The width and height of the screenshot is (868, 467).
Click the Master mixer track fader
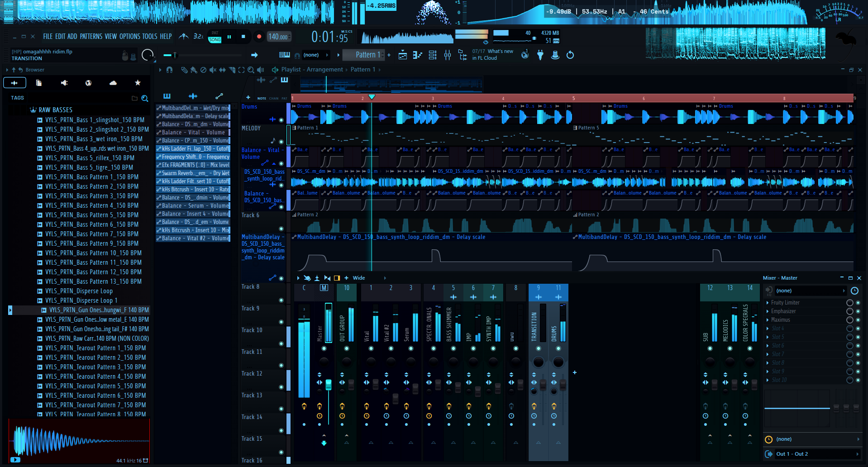[329, 385]
